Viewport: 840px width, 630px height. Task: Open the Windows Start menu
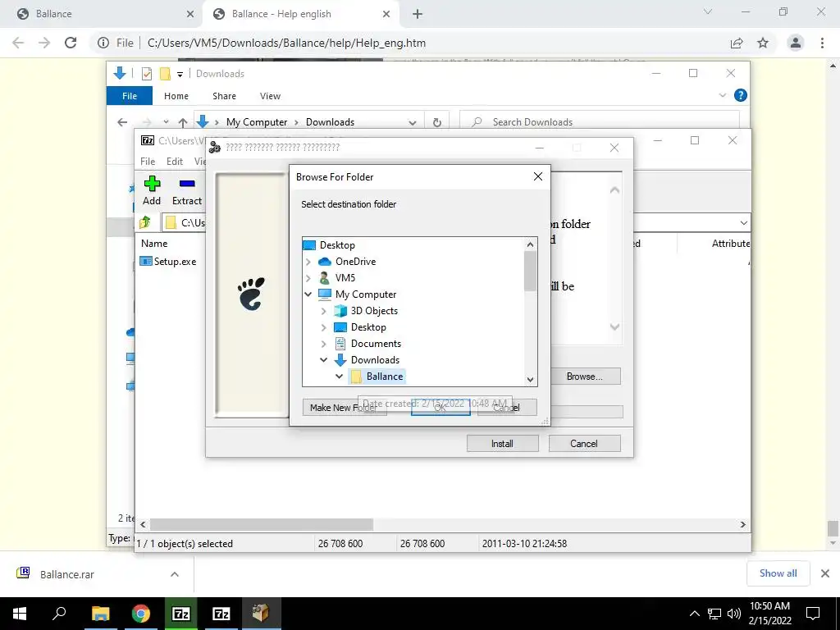pyautogui.click(x=20, y=614)
